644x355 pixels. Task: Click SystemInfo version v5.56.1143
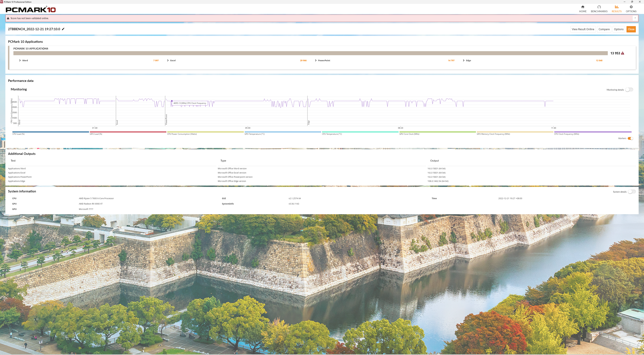[x=294, y=204]
